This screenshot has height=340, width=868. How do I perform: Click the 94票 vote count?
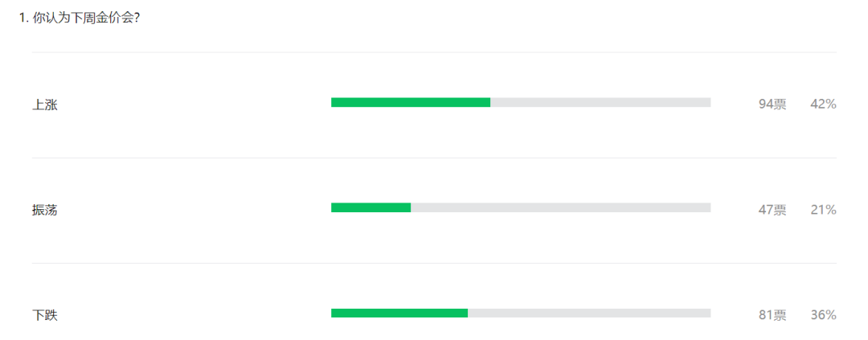point(772,104)
